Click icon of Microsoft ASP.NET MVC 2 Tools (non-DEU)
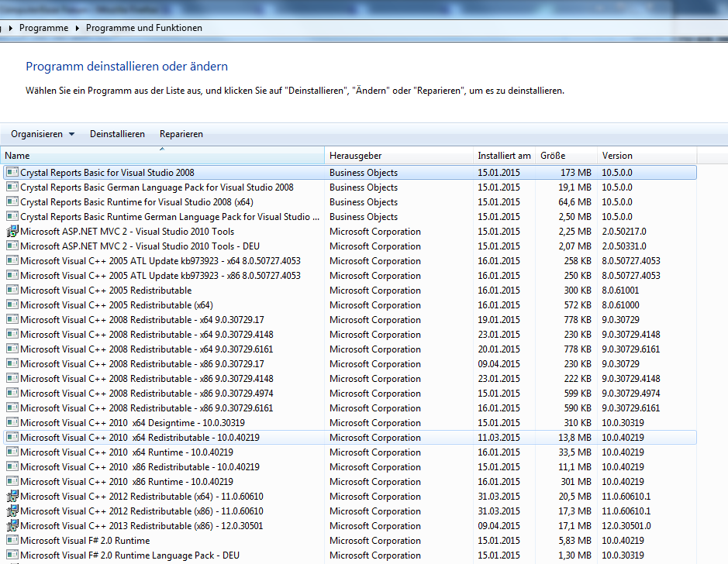This screenshot has height=564, width=728. point(12,231)
